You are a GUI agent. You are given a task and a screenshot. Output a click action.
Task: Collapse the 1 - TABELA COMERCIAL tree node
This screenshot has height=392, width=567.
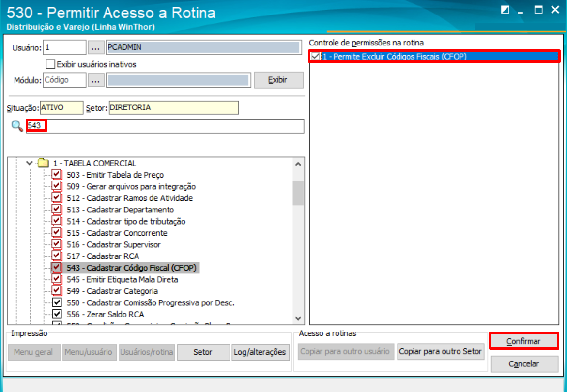click(29, 163)
